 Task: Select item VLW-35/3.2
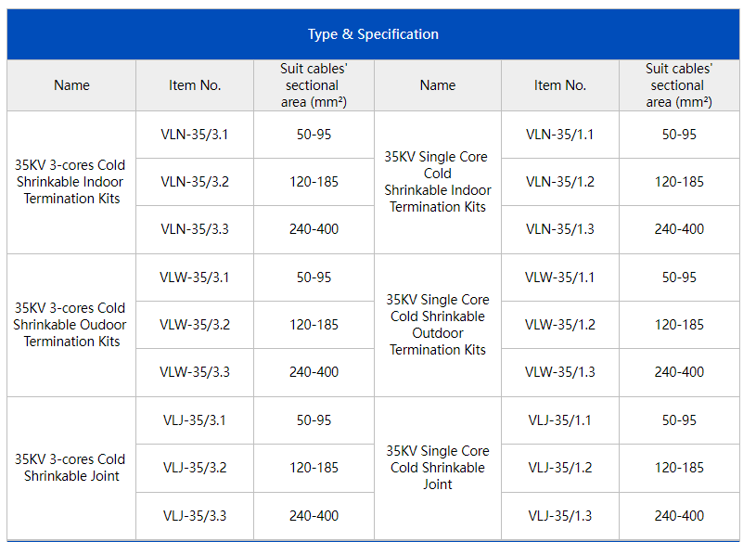194,325
